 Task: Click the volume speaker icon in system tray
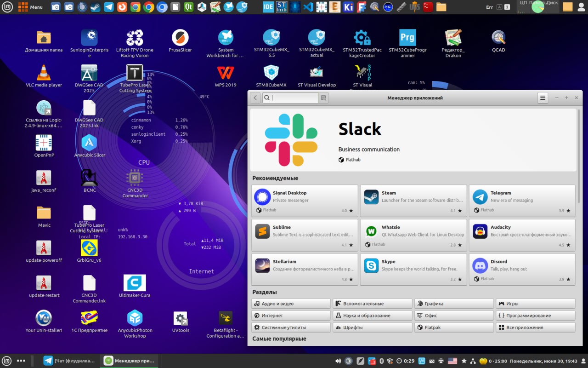tap(338, 361)
